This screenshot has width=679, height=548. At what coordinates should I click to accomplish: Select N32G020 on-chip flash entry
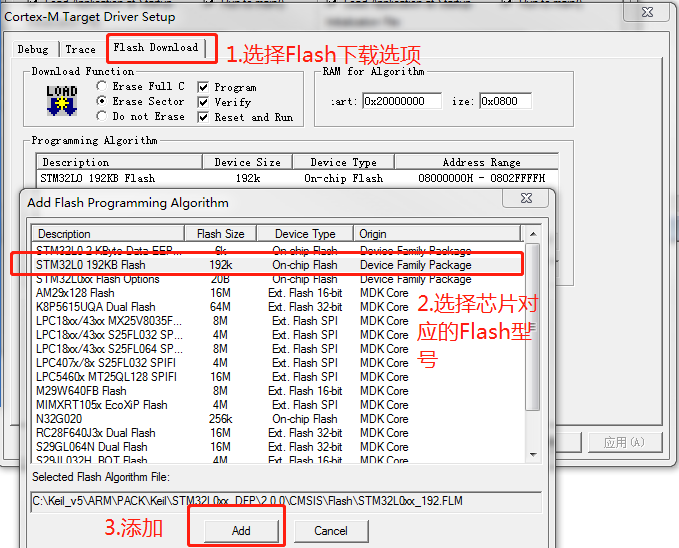(x=277, y=419)
